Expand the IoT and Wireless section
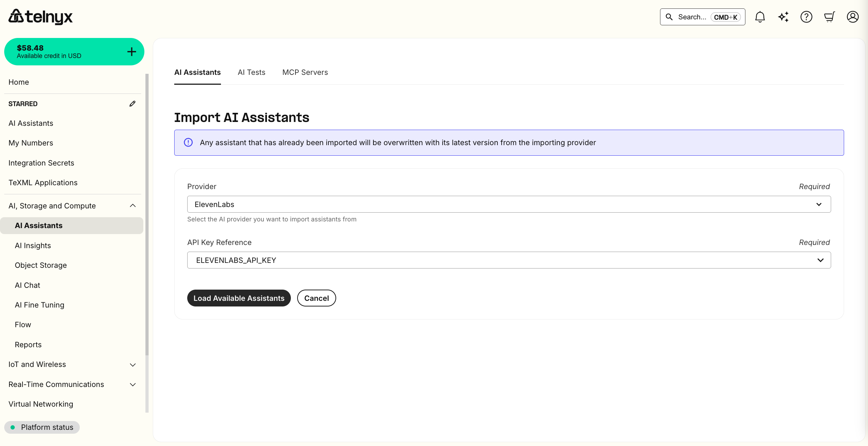 (x=132, y=365)
